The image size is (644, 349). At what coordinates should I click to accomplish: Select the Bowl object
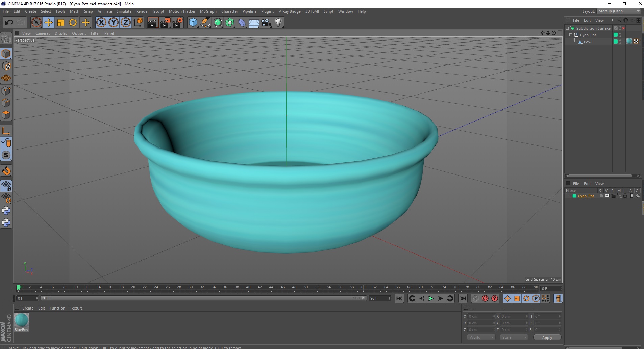point(588,42)
